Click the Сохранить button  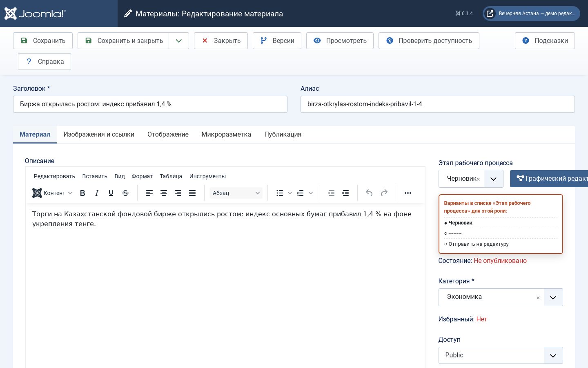[43, 40]
